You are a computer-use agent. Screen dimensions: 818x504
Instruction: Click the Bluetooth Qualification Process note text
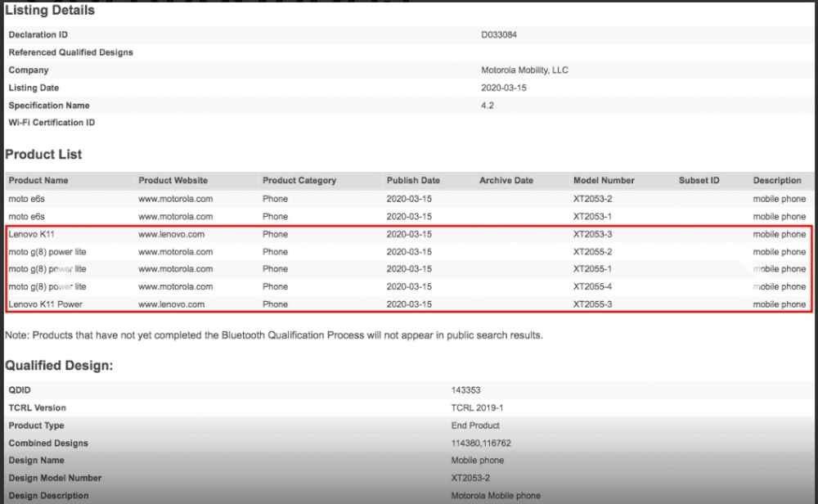click(274, 335)
